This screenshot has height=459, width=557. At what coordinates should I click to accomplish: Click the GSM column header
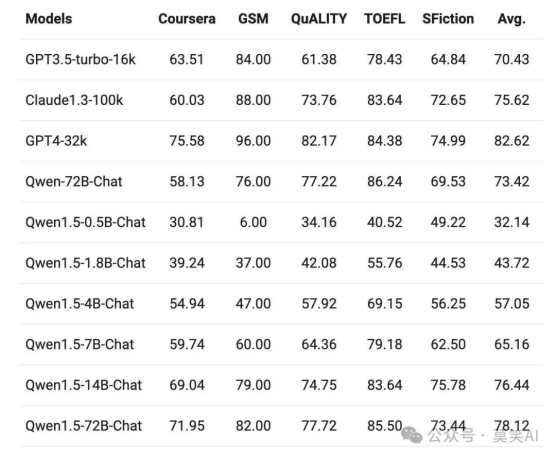(x=253, y=19)
